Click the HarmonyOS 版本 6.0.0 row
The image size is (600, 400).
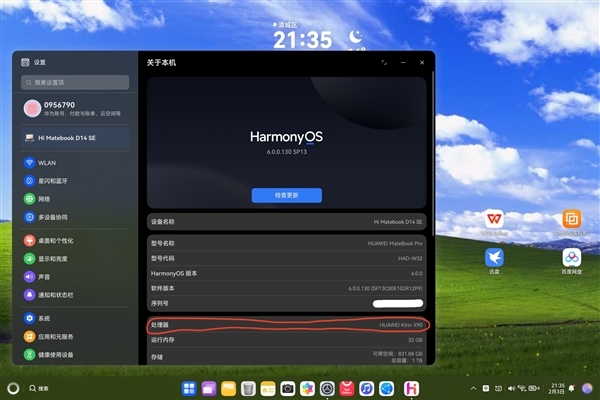pos(287,273)
